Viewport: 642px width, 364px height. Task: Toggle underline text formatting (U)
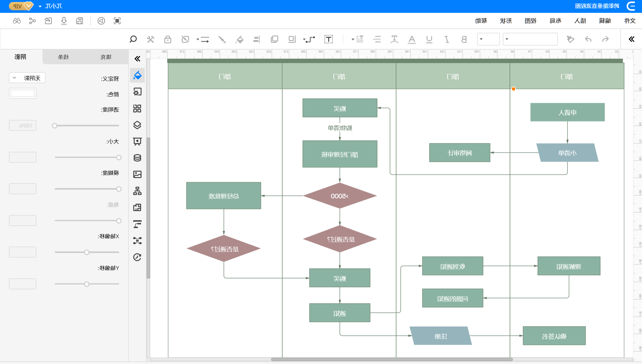click(429, 39)
